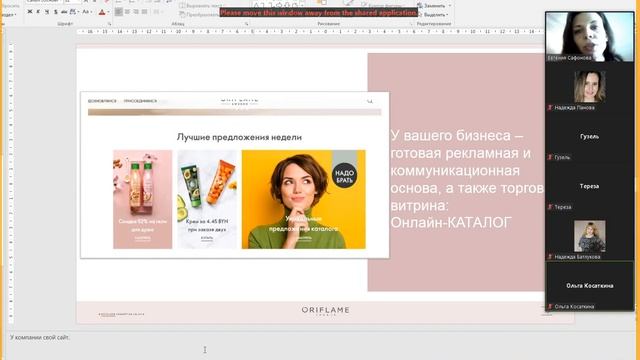
Task: Click the muted mic icon beside Ольга Косаткина
Action: point(550,307)
